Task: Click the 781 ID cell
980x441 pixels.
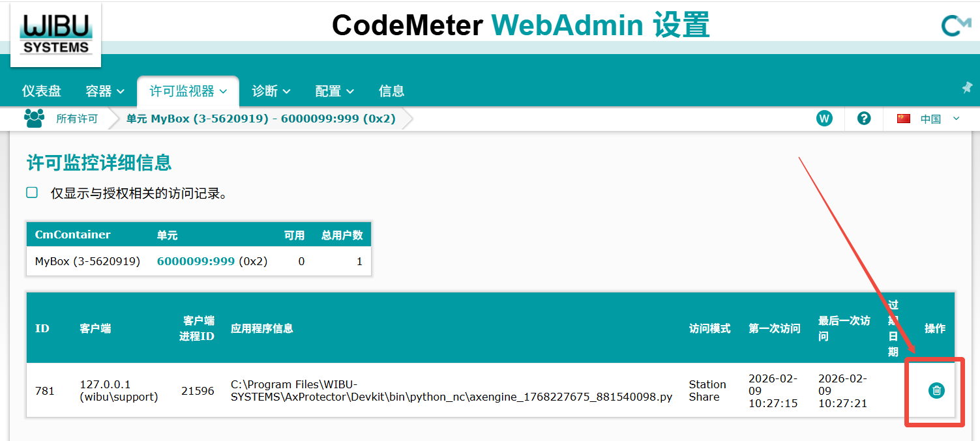Action: (x=45, y=391)
